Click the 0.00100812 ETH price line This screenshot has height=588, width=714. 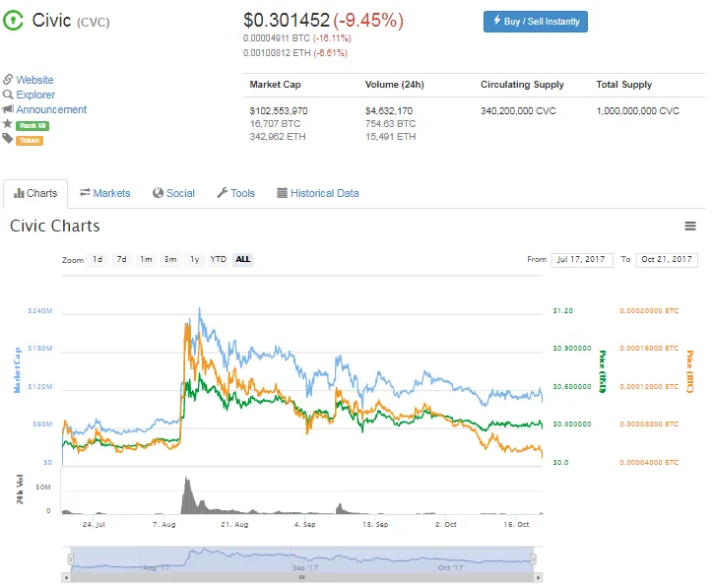[x=295, y=53]
